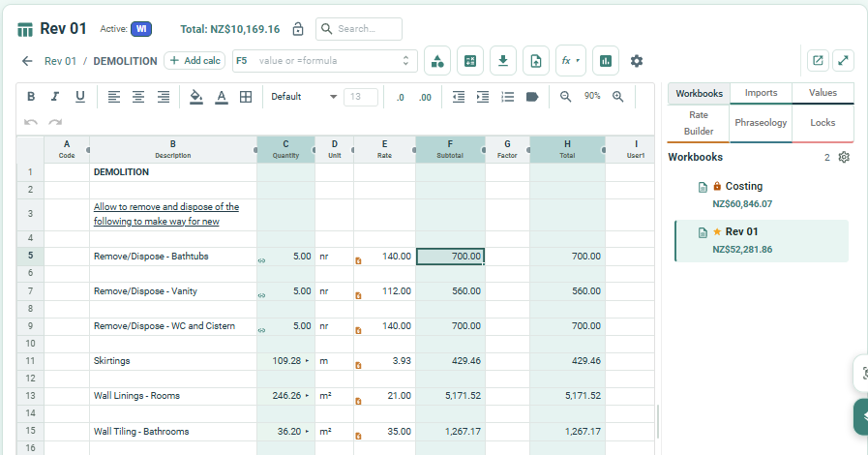Image resolution: width=868 pixels, height=455 pixels.
Task: Click the DEMOLITION heading cell
Action: [x=173, y=172]
